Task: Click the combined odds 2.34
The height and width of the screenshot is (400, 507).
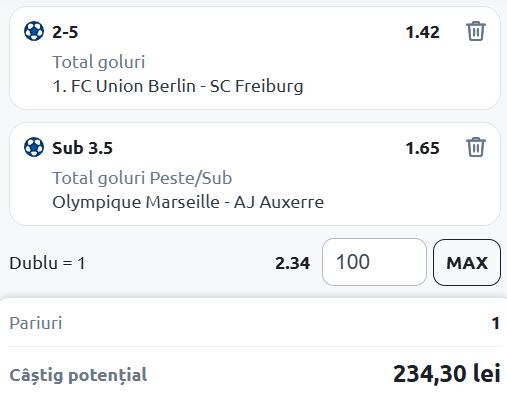Action: pos(292,263)
